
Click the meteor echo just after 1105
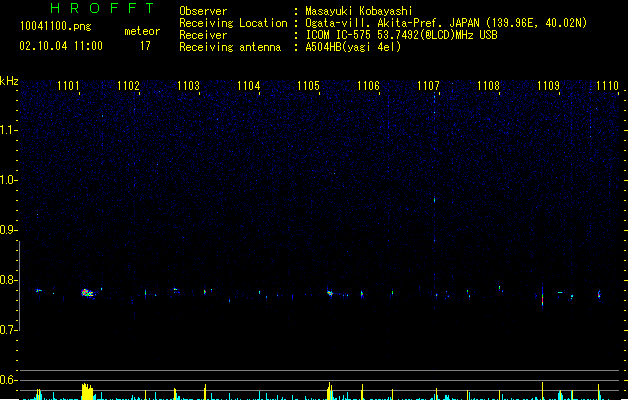(330, 293)
